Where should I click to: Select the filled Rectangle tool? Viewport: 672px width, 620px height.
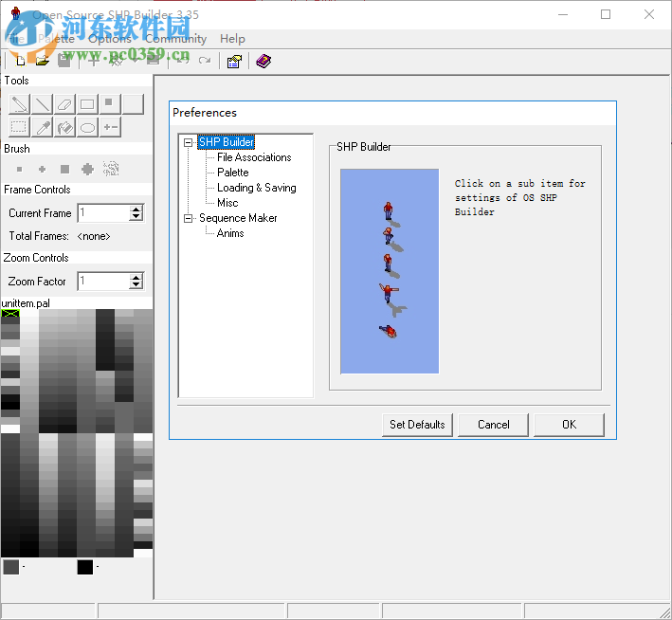click(110, 104)
